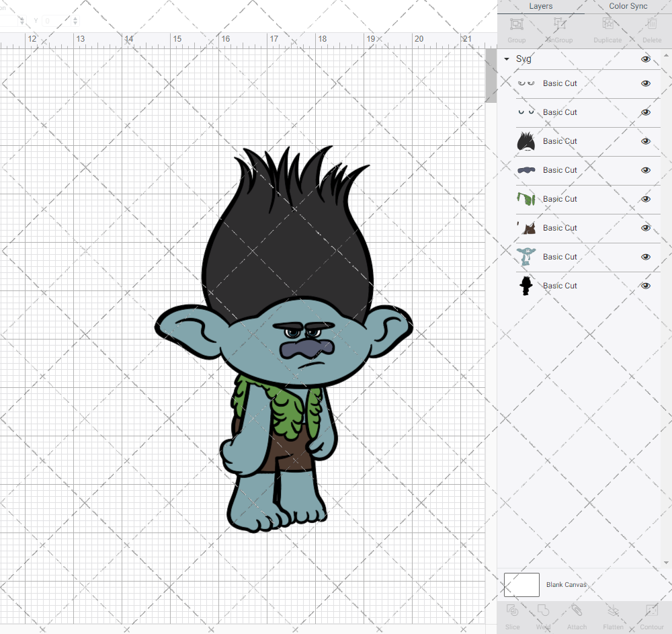Click Basic Cut label beside green vest thumbnail
Screen dimensions: 672x634
[x=560, y=199]
